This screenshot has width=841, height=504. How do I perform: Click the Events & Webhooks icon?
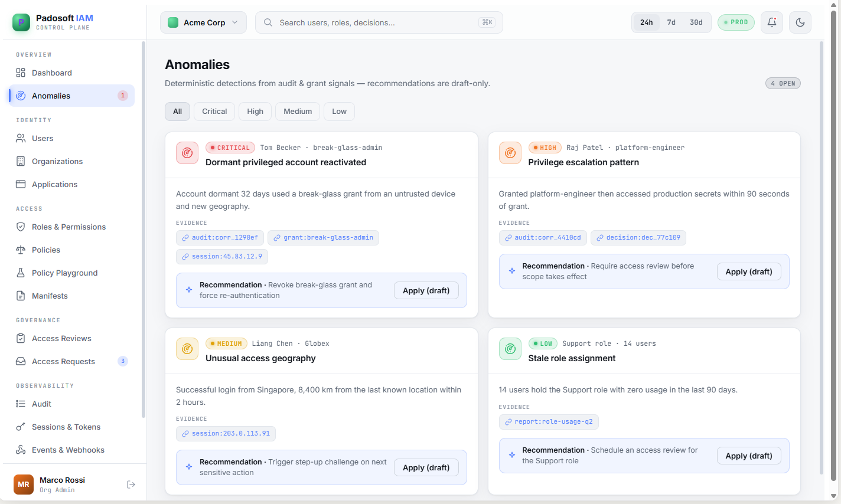tap(21, 450)
